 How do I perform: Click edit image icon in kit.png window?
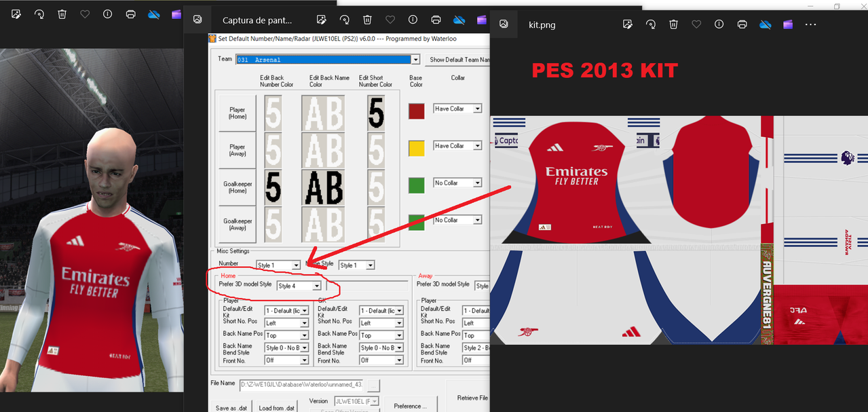tap(628, 24)
